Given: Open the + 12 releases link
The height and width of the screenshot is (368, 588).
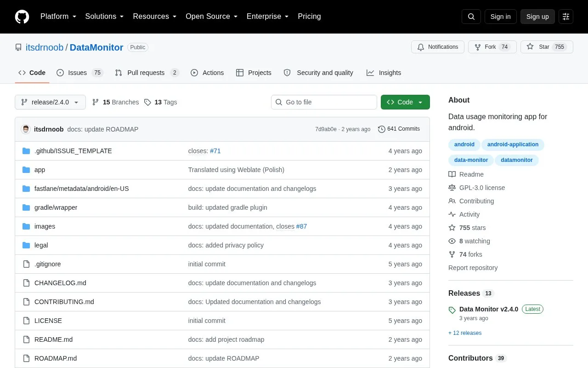Looking at the screenshot, I should click(465, 333).
